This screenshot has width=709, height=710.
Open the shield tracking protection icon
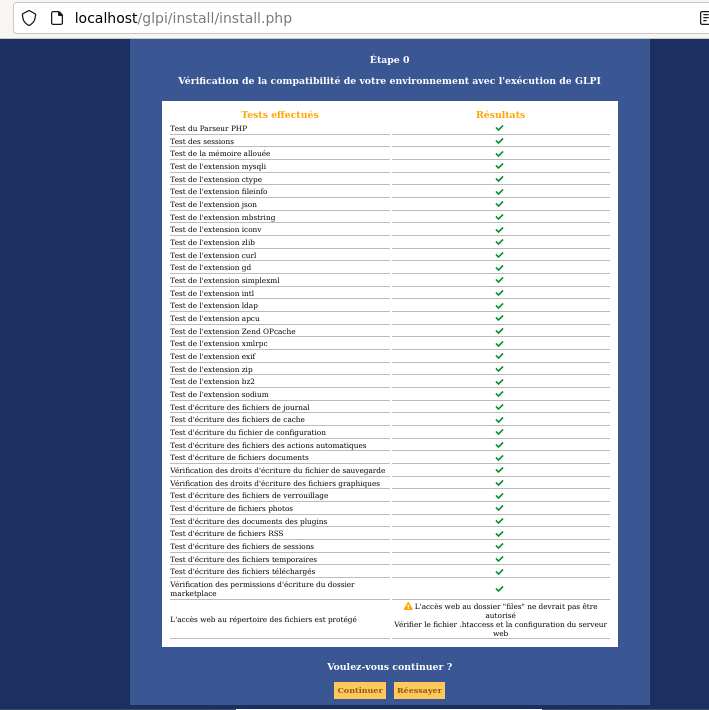(29, 18)
